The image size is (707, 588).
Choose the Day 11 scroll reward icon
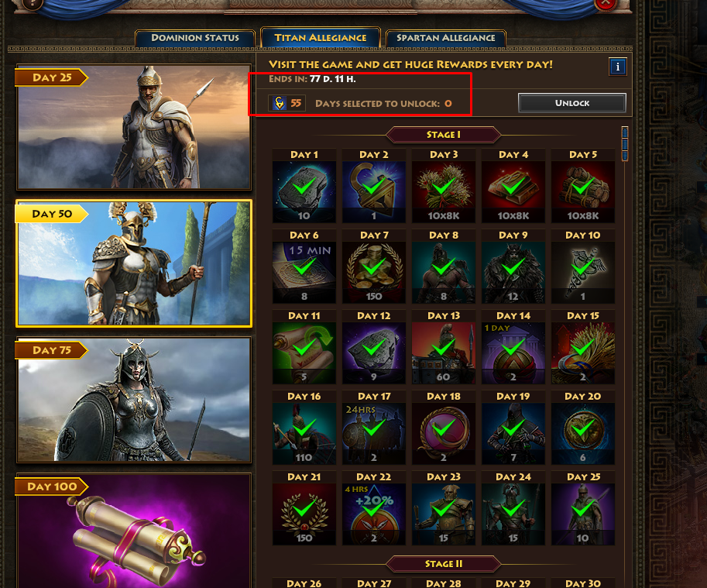point(304,353)
